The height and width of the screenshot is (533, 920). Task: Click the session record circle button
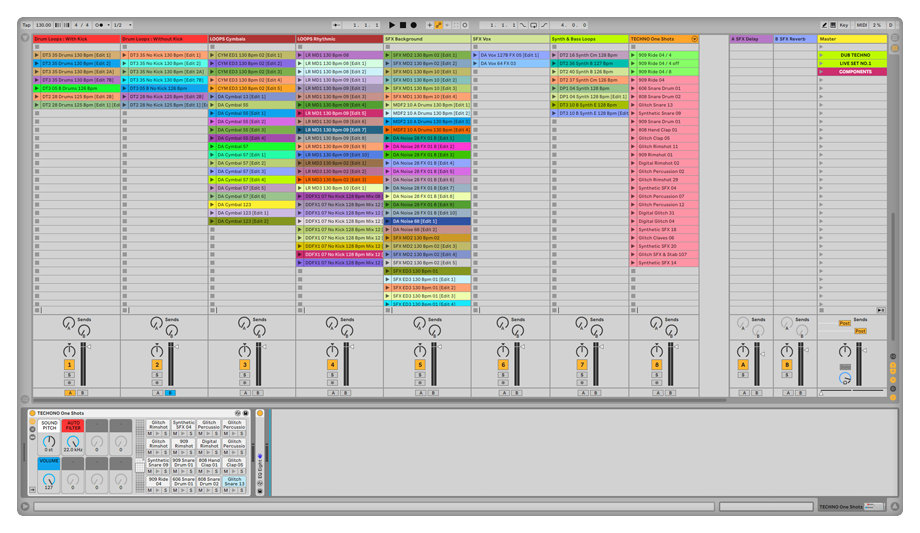tap(465, 25)
